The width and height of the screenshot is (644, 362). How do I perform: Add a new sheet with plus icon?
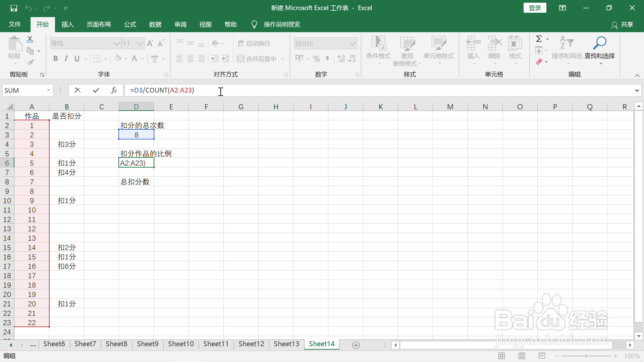[356, 345]
